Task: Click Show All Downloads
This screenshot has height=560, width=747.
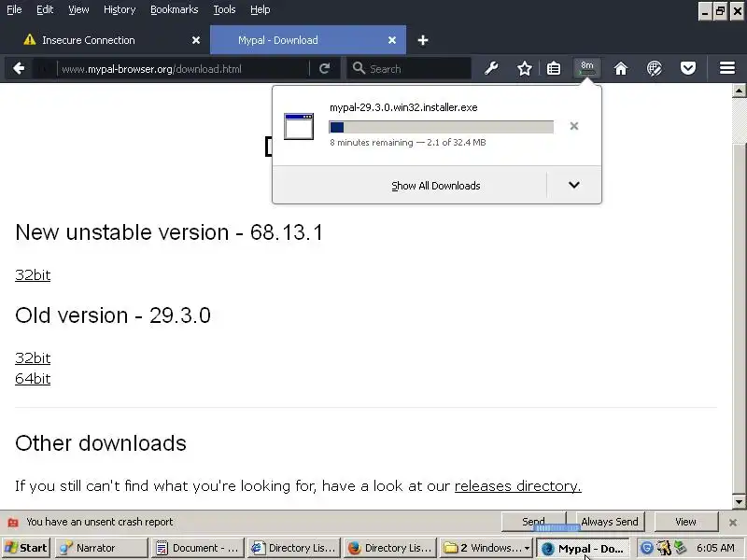Action: pyautogui.click(x=435, y=186)
